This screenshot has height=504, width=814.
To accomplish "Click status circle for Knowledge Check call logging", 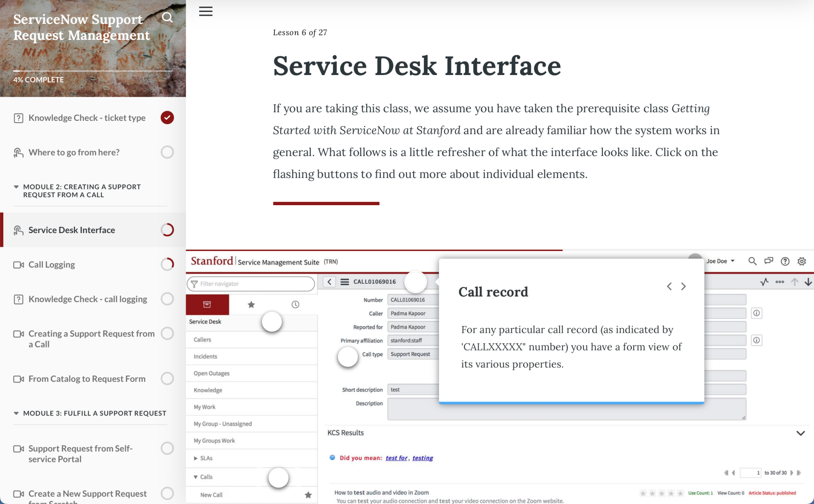I will pyautogui.click(x=167, y=299).
